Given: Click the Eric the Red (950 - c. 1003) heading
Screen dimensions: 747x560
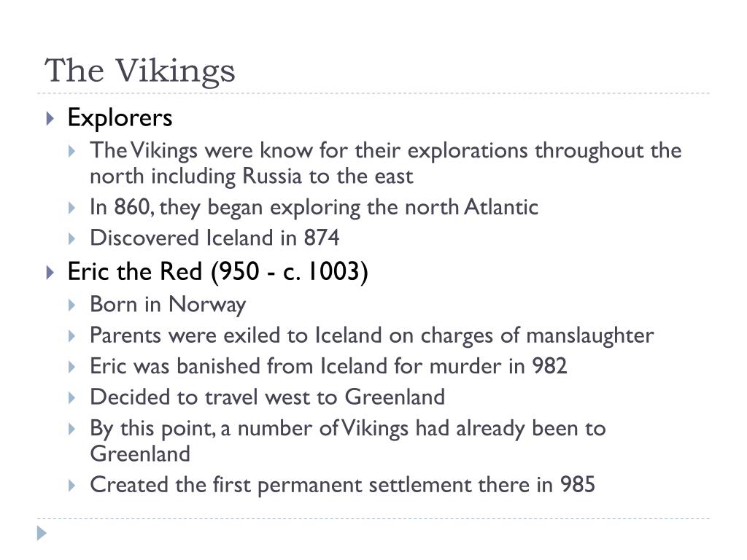Looking at the screenshot, I should (x=217, y=271).
